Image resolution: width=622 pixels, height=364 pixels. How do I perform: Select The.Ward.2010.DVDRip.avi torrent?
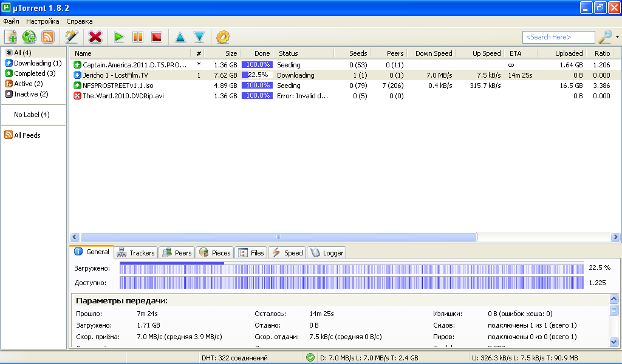(345, 95)
